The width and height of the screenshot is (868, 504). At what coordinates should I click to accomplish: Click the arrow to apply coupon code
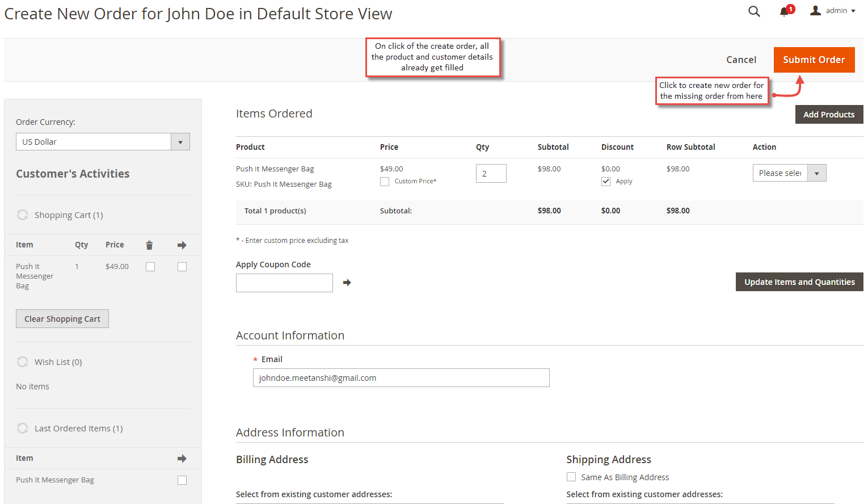[x=347, y=282]
